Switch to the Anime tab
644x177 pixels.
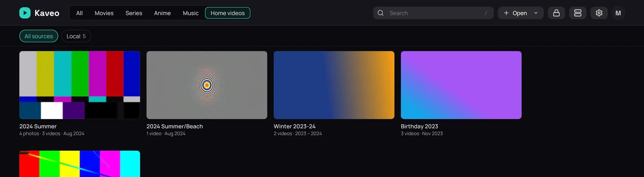click(x=162, y=13)
